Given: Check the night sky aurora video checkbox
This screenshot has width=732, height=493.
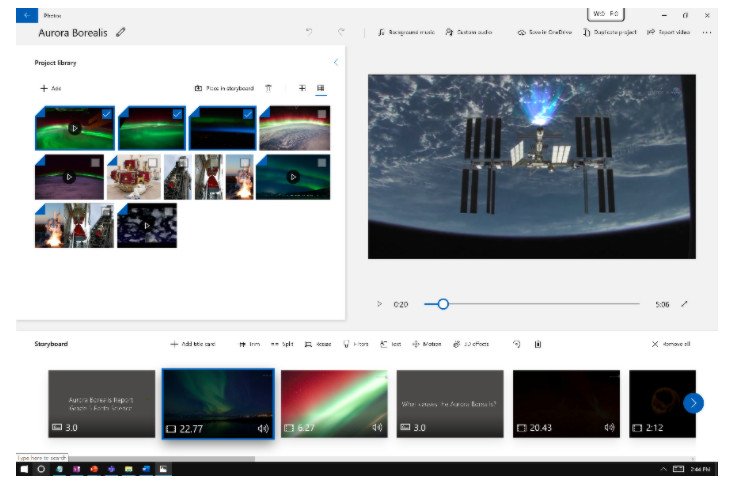Looking at the screenshot, I should point(322,162).
